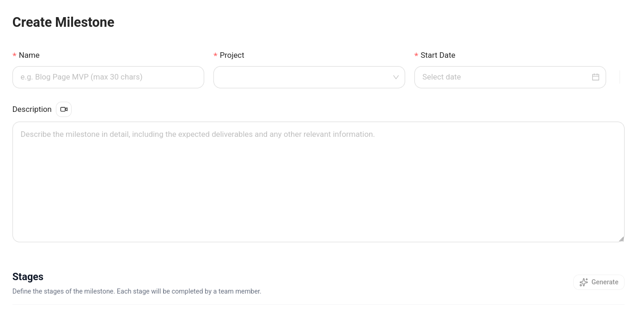Click the "Define the stages" helper text
The image size is (644, 319).
pos(137,291)
